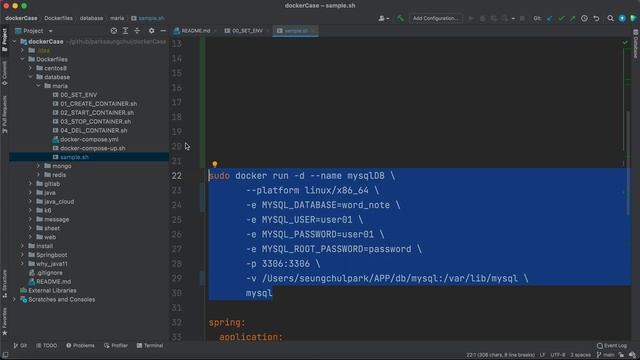This screenshot has width=640, height=360.
Task: Click the yellow light bulb intention icon
Action: point(215,164)
